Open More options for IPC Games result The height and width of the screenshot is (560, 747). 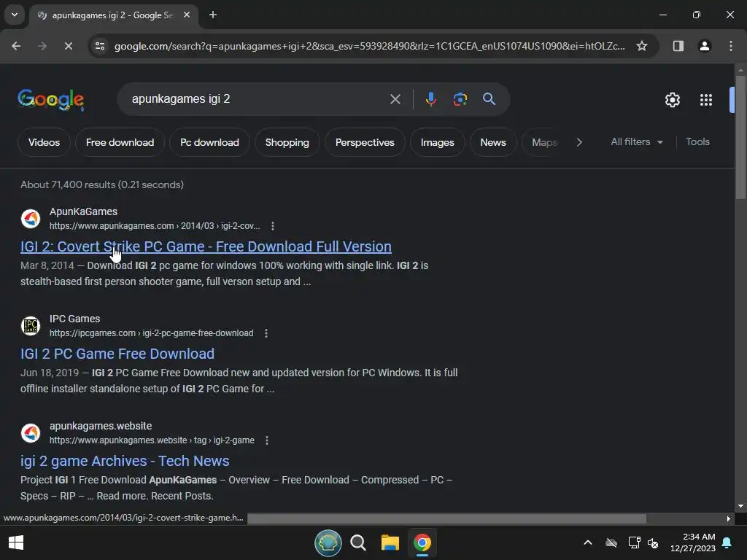[x=266, y=333]
